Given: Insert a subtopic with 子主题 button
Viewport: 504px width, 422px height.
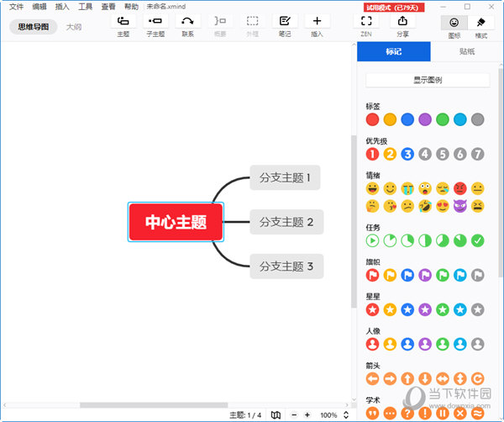Looking at the screenshot, I should (x=155, y=26).
